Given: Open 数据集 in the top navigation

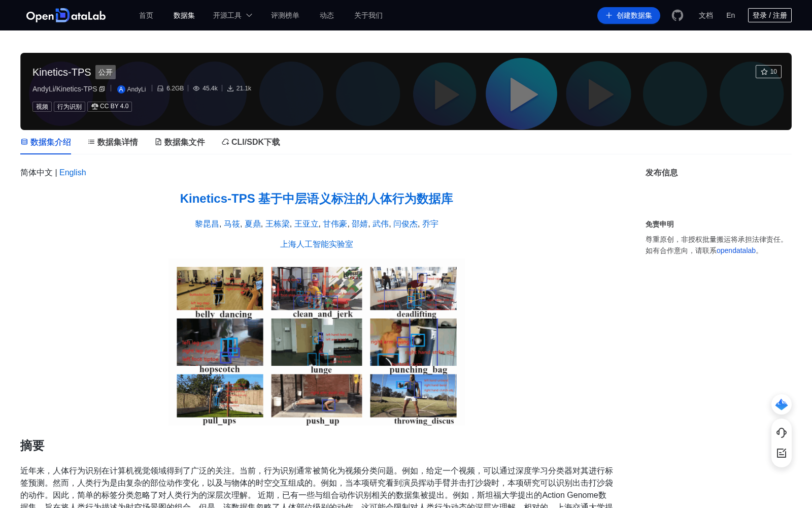Looking at the screenshot, I should [184, 15].
